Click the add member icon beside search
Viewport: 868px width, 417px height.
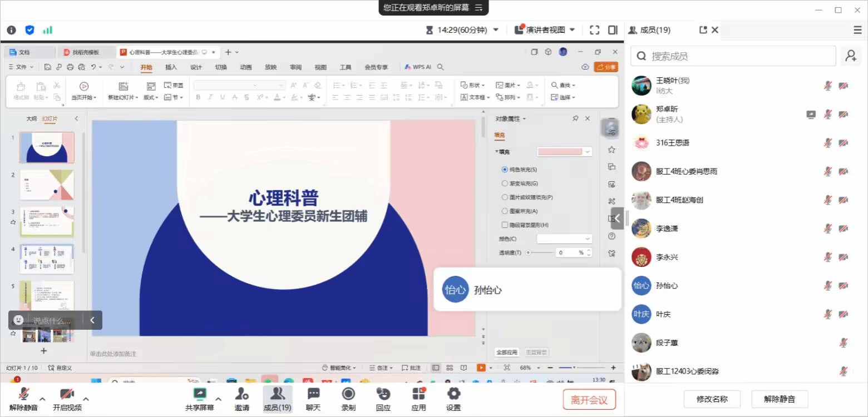point(850,56)
